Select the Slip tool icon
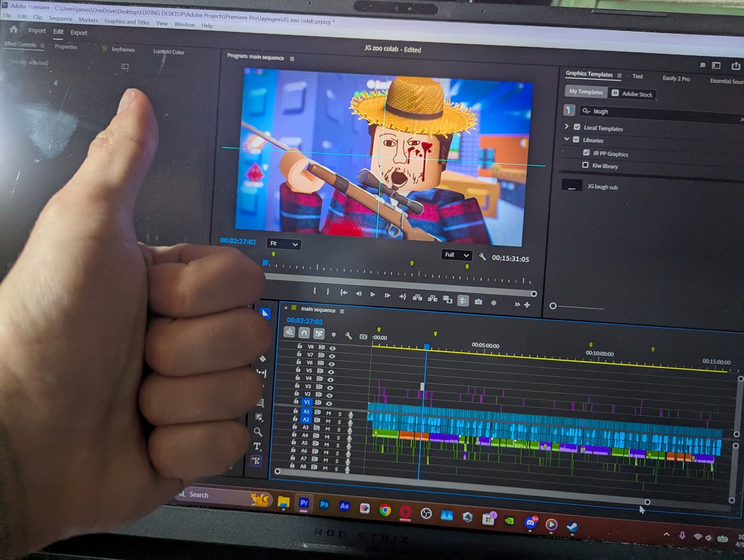Screen dimensions: 744x560 261,373
